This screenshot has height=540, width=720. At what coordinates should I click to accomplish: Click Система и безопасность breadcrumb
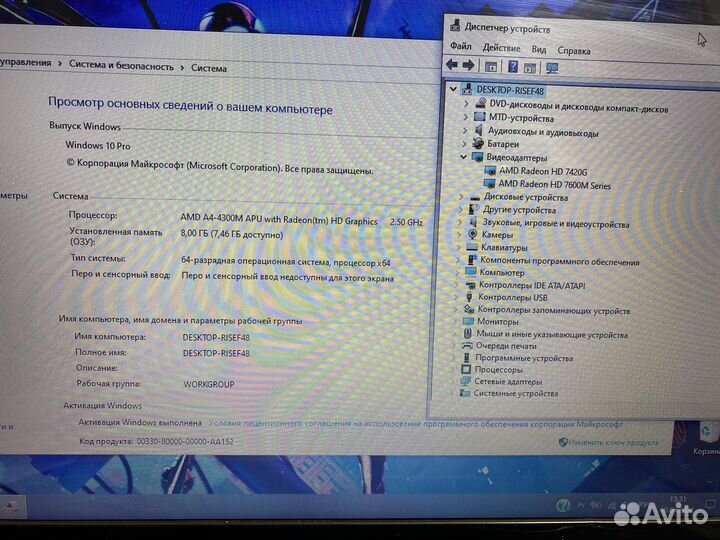pyautogui.click(x=121, y=65)
